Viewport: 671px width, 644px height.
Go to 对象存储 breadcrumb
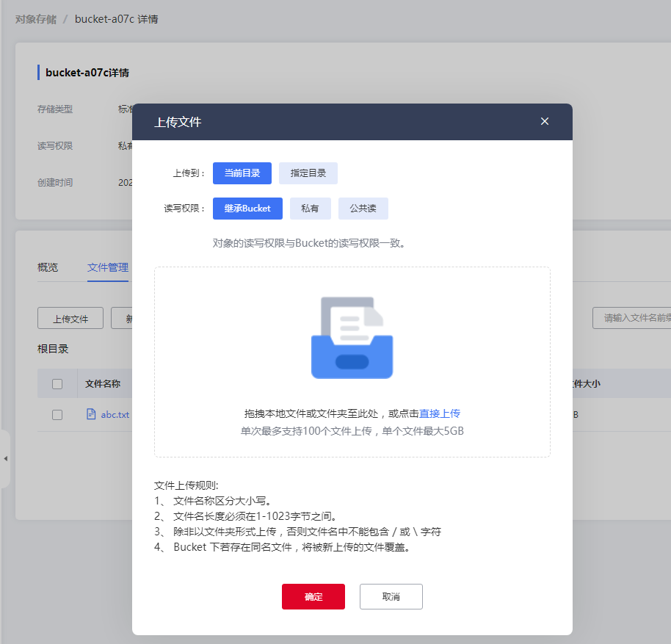point(36,19)
